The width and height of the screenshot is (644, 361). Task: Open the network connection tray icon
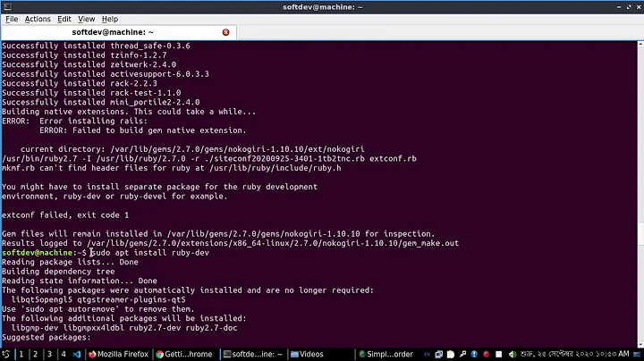[x=438, y=354]
